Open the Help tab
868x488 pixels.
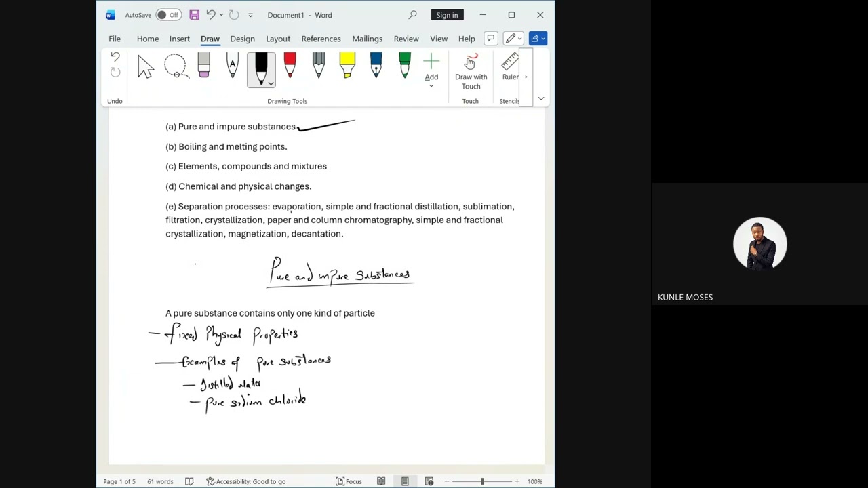click(467, 39)
